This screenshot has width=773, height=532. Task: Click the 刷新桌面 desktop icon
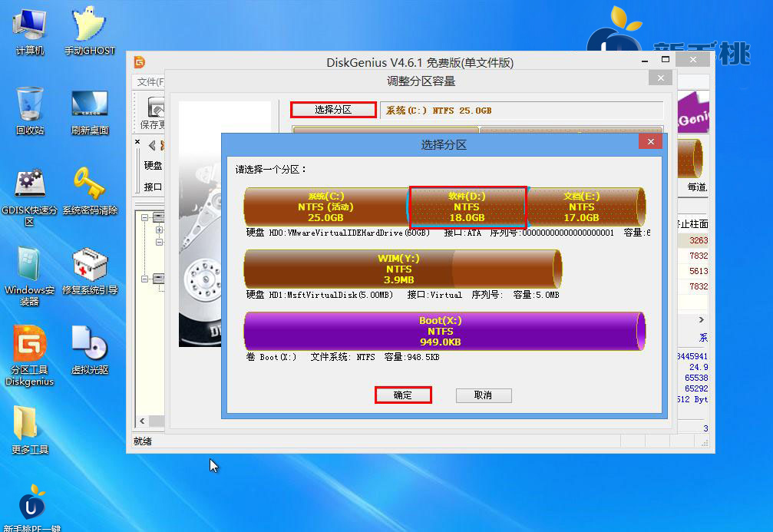click(89, 111)
